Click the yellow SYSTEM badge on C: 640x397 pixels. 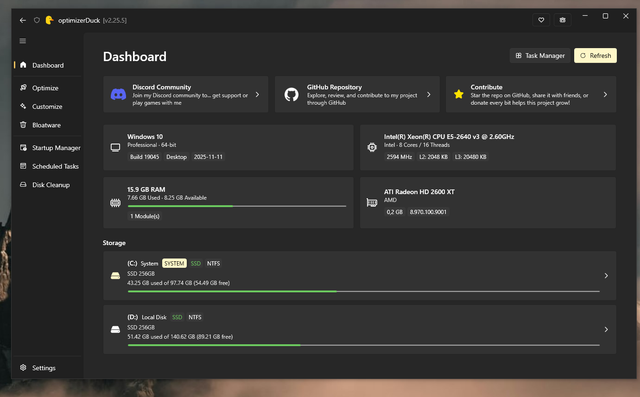coord(174,264)
